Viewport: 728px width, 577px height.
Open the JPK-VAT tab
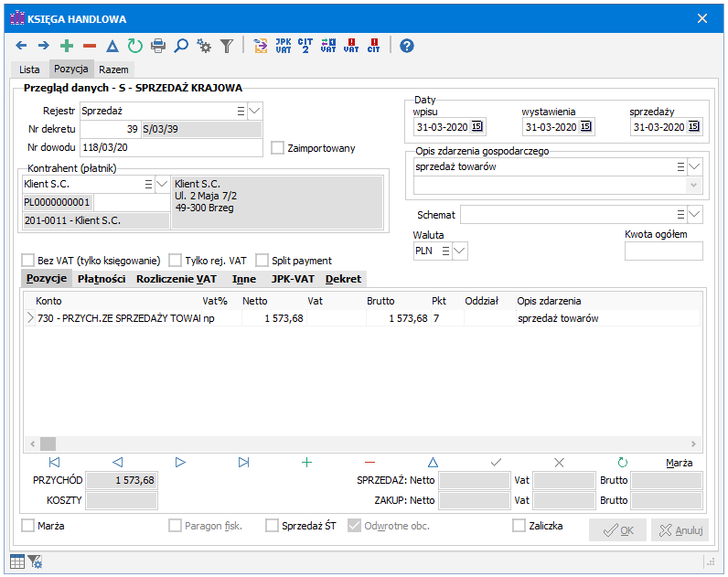(x=293, y=279)
